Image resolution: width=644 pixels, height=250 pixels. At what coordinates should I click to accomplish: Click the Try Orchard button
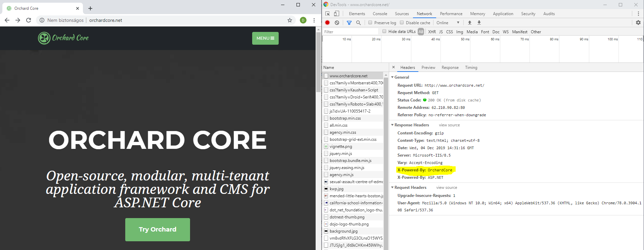(157, 230)
